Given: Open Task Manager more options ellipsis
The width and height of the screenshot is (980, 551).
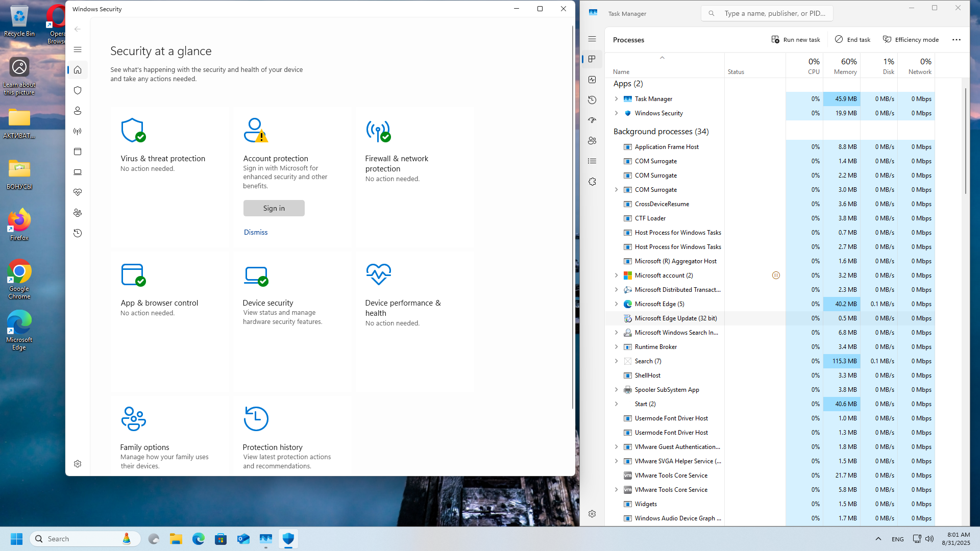Looking at the screenshot, I should click(957, 40).
